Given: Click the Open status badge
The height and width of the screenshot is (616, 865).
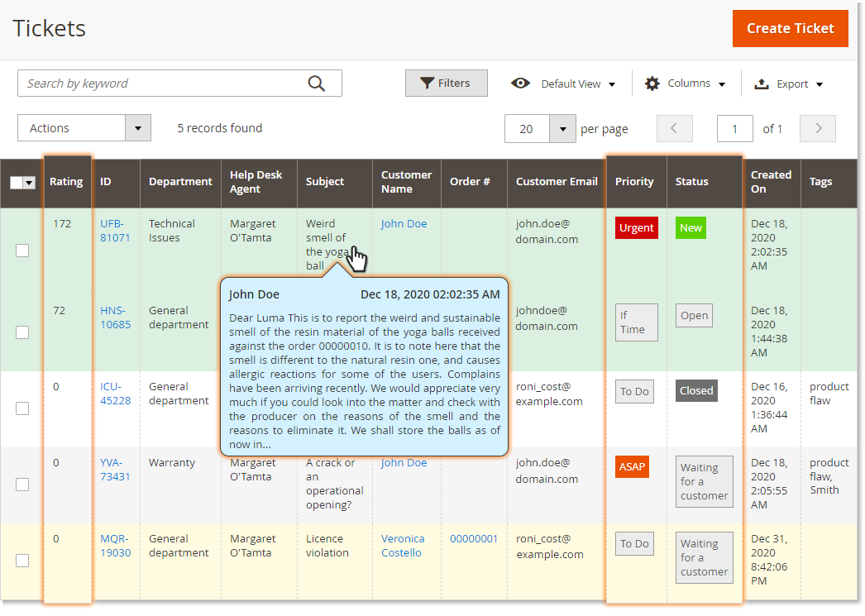Looking at the screenshot, I should coord(694,316).
